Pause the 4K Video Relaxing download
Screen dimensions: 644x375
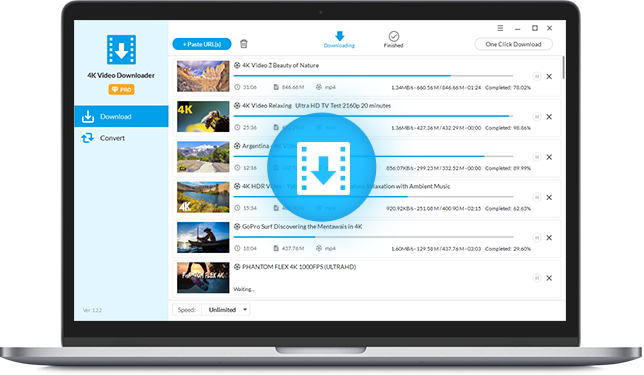coord(537,117)
